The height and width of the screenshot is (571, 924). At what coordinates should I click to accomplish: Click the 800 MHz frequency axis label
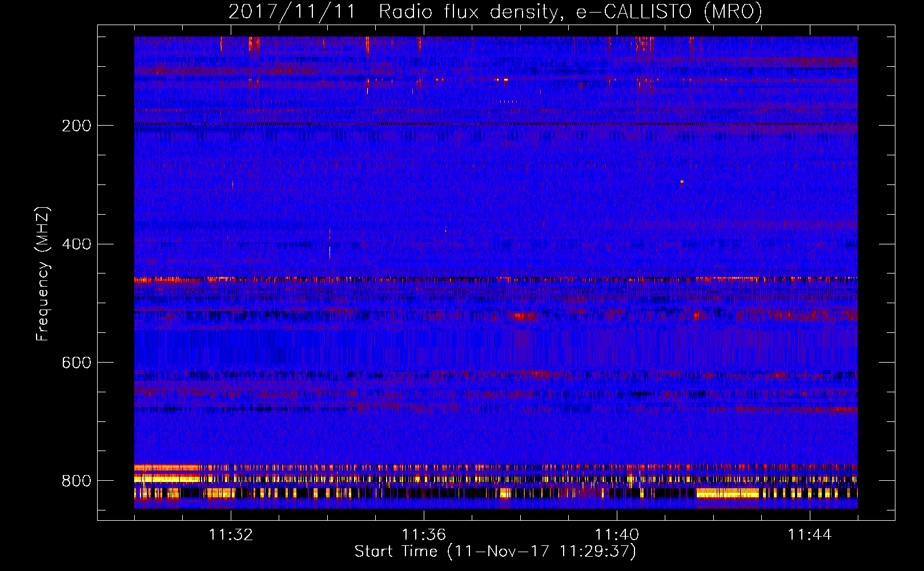pos(76,481)
